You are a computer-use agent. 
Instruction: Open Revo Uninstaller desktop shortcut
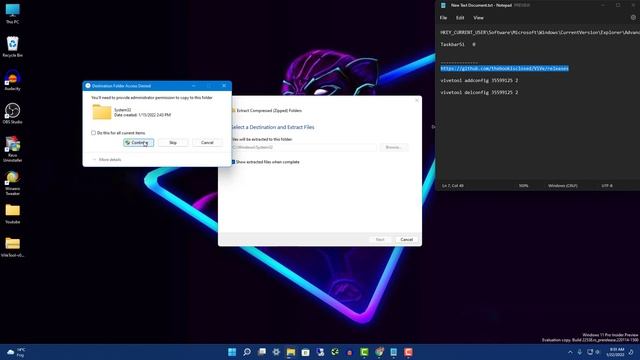12,149
